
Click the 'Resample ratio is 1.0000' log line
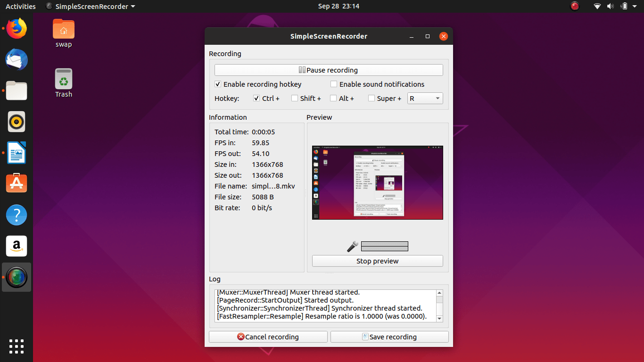tap(322, 316)
